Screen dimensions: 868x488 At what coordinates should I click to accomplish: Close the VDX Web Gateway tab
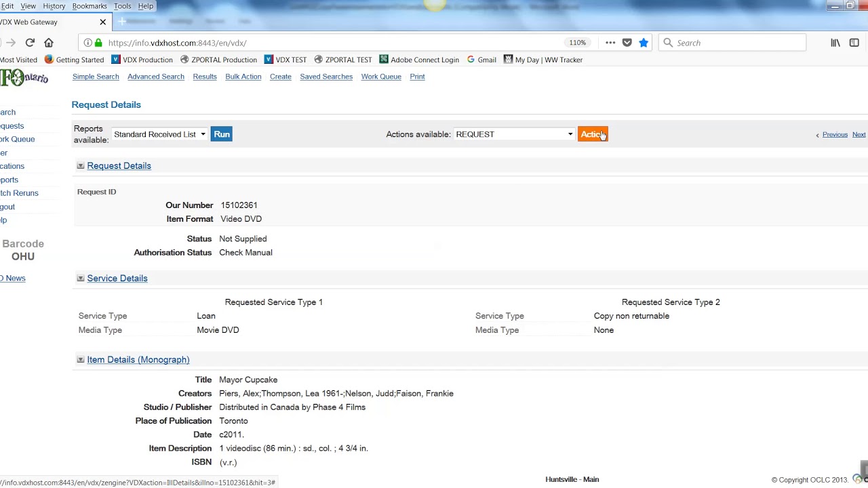click(x=103, y=22)
